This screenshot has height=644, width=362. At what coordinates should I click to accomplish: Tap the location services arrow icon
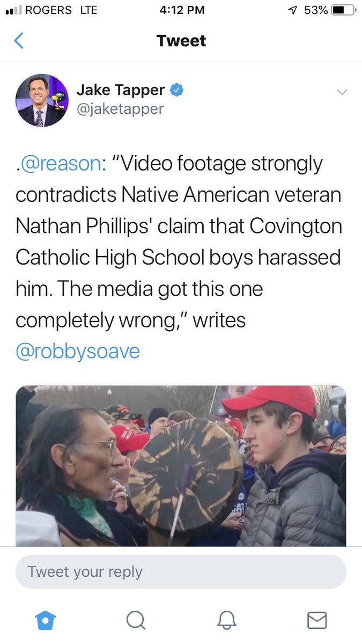pos(293,10)
